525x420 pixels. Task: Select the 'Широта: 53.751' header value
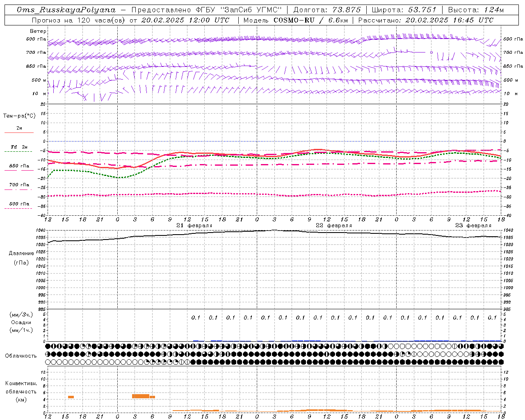point(404,10)
